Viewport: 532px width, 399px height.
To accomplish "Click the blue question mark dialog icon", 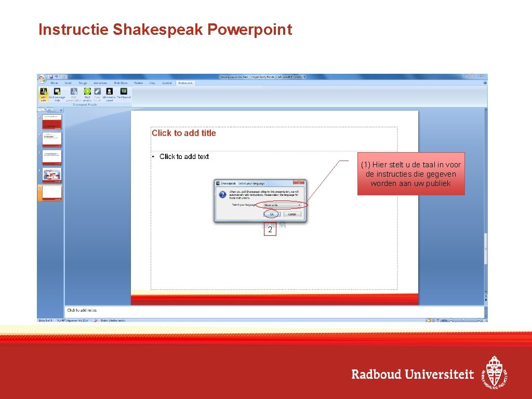I will pos(222,195).
